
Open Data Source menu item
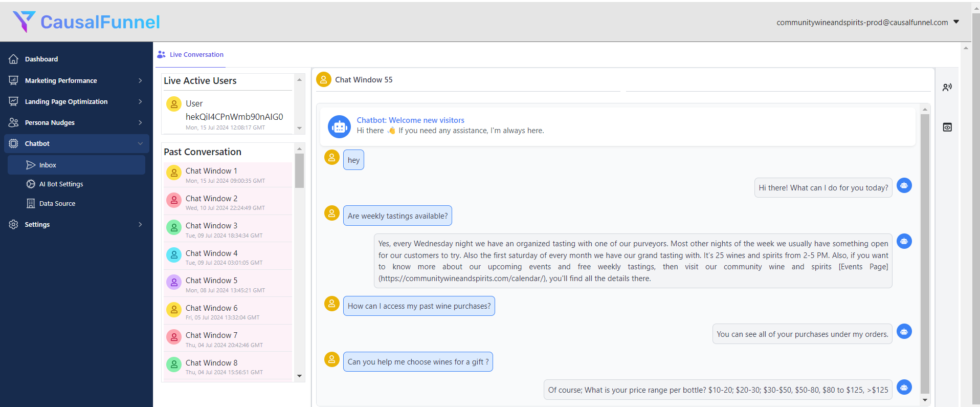[x=76, y=203]
